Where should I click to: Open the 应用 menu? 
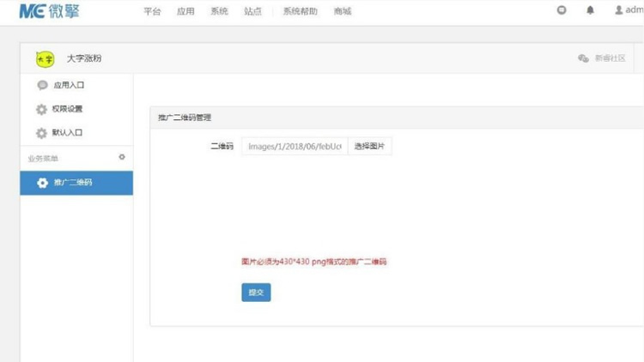pyautogui.click(x=185, y=11)
